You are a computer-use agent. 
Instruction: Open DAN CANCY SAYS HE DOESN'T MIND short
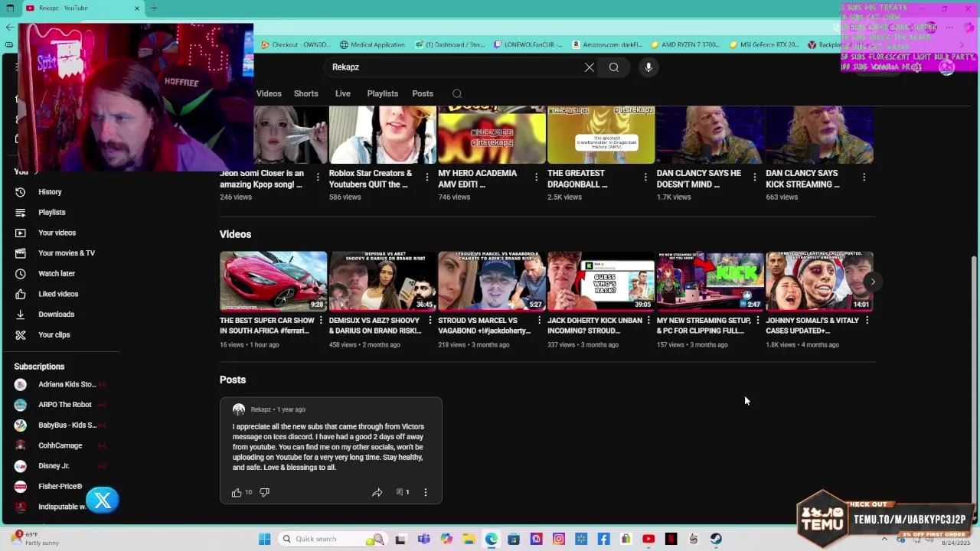(710, 135)
